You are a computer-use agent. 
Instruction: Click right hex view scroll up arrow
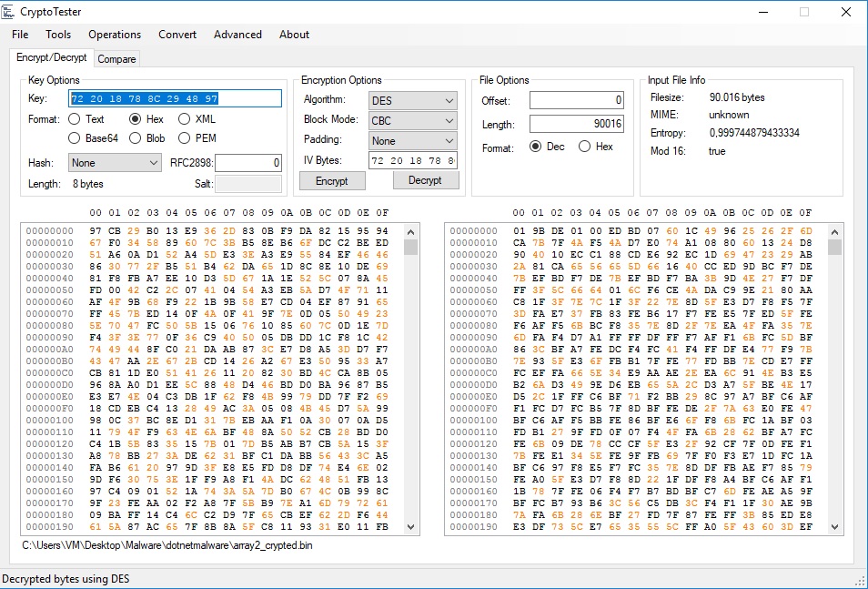tap(834, 231)
